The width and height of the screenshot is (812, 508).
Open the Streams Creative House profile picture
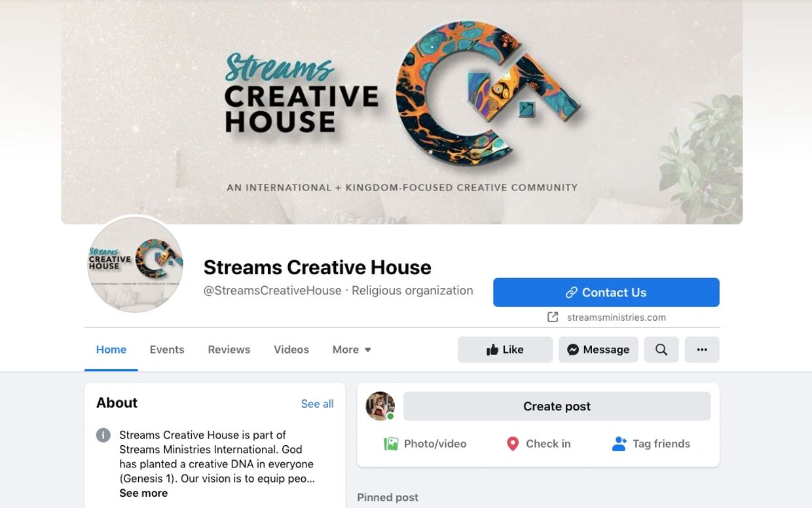tap(136, 264)
